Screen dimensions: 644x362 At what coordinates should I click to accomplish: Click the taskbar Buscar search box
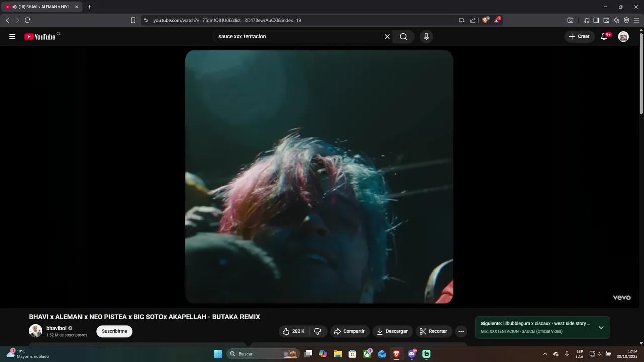point(263,354)
